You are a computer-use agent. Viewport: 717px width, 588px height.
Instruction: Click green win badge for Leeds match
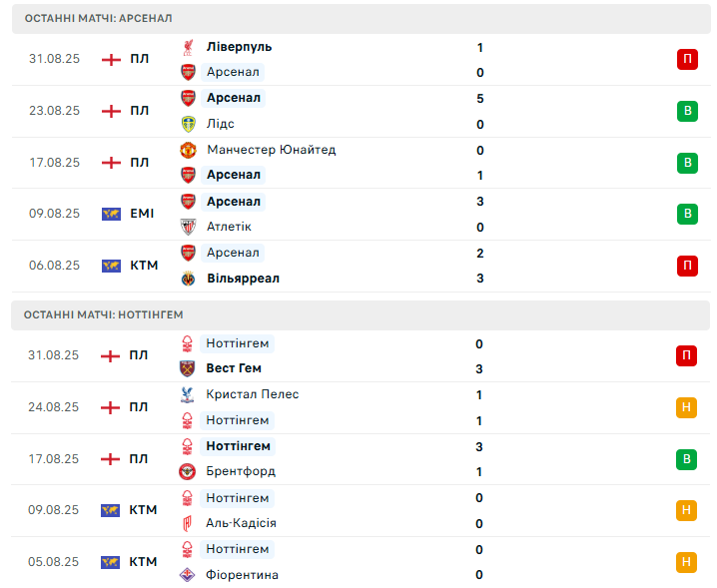[x=687, y=111]
